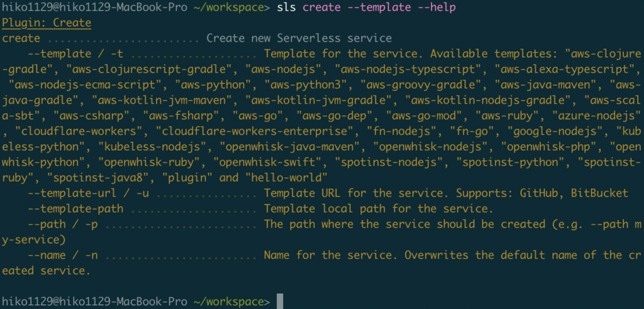Click the "Plugin: Create" heading text
The height and width of the screenshot is (309, 644).
47,23
